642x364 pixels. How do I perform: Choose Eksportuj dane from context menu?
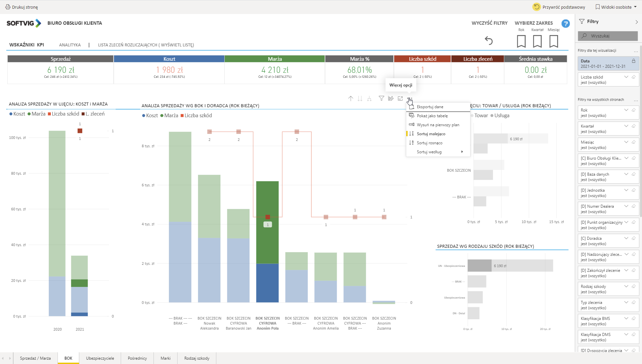[430, 107]
